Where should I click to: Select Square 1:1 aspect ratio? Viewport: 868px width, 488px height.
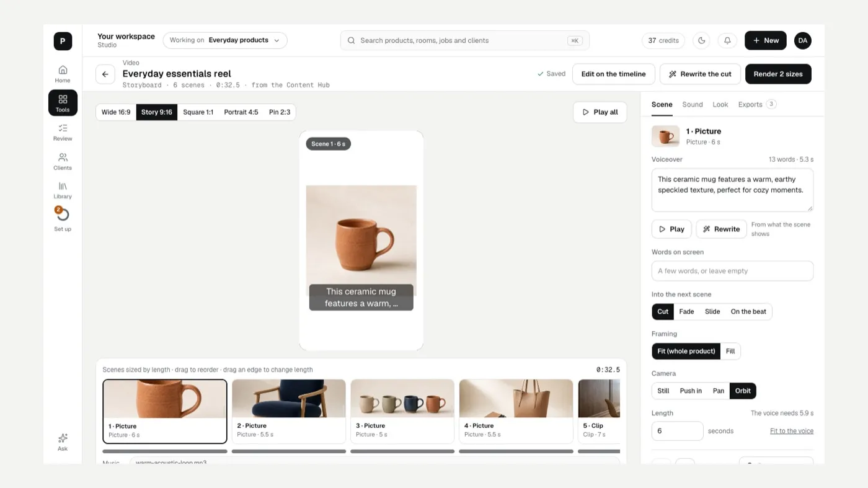click(198, 112)
